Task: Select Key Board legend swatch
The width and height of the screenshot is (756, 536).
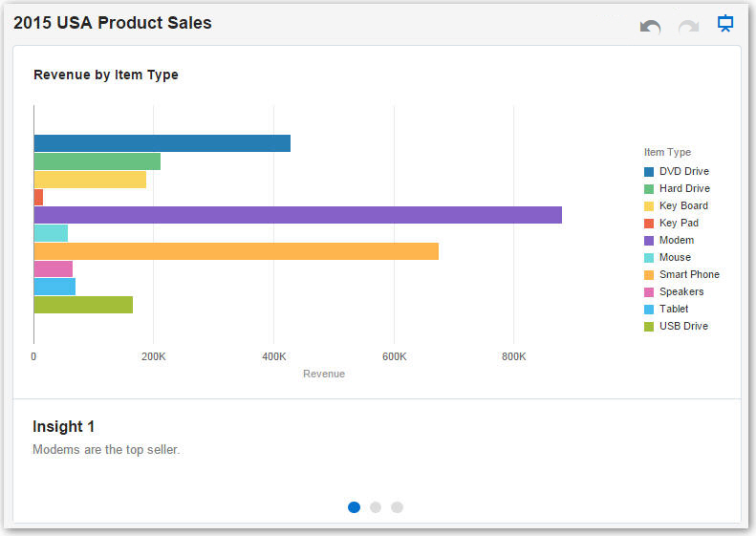Action: [649, 206]
